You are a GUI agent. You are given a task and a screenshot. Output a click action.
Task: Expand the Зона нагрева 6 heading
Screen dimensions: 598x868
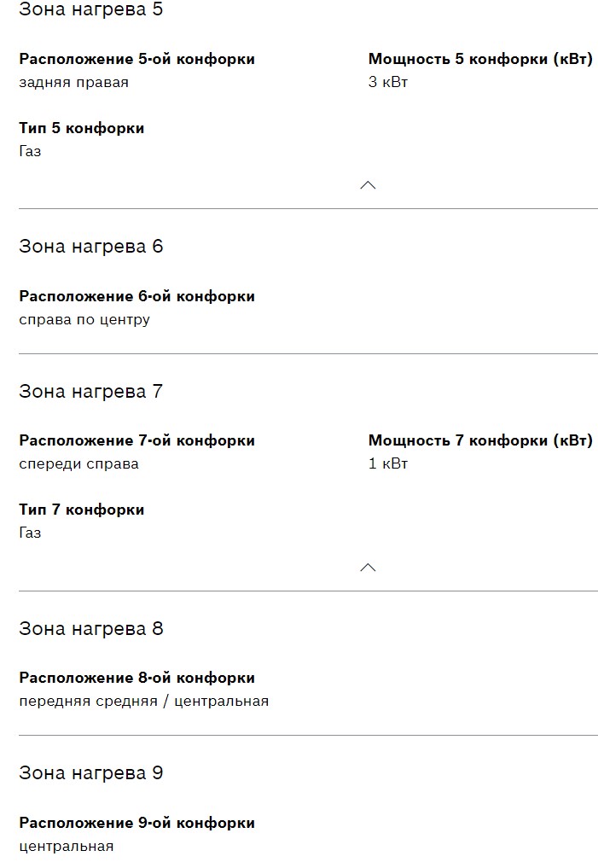point(90,247)
